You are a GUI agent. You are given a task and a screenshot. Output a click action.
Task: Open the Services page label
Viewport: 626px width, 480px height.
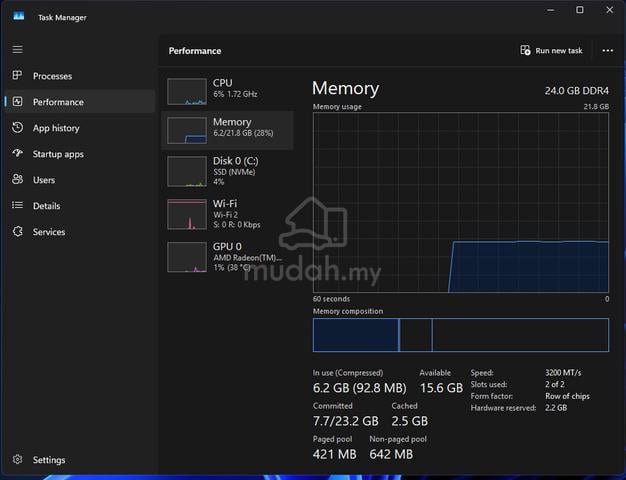point(49,232)
